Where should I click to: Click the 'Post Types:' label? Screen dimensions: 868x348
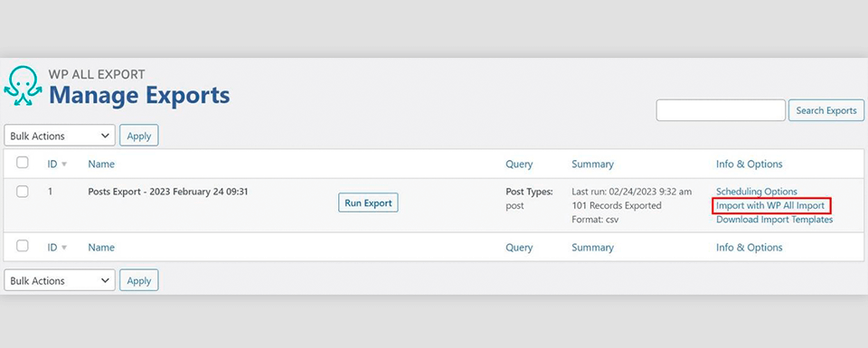[x=529, y=192]
